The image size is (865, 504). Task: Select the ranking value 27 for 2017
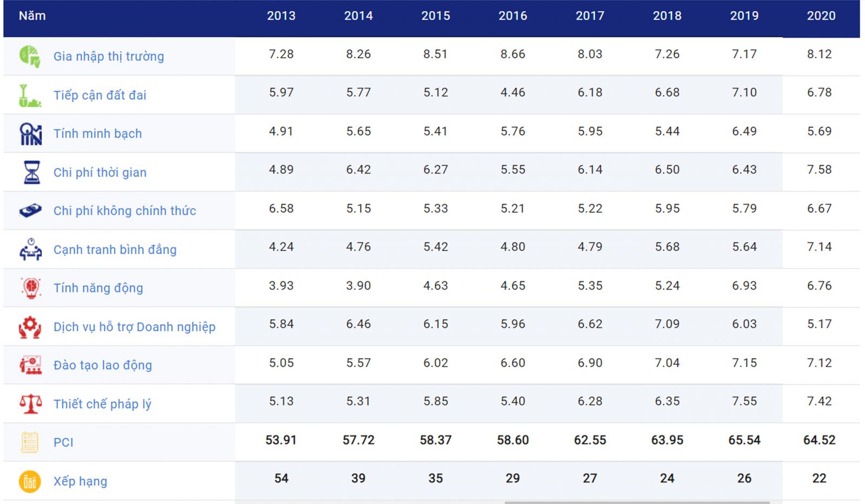click(590, 479)
